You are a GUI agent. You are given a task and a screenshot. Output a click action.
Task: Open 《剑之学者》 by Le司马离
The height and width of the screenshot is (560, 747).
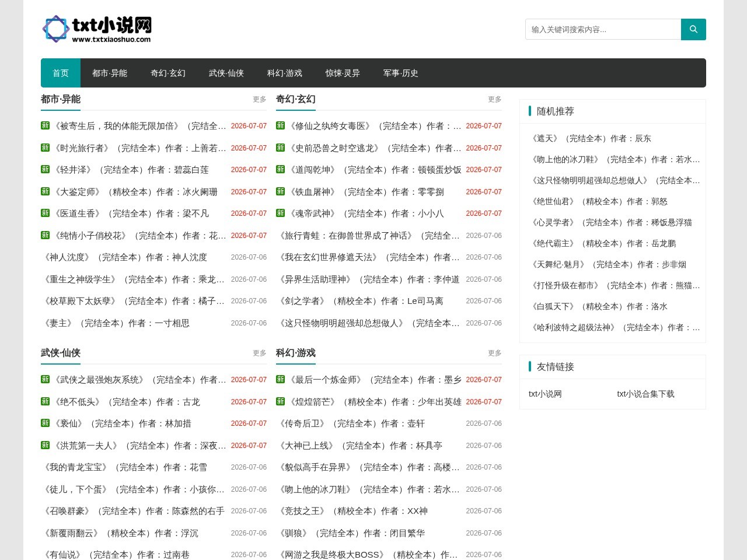tap(359, 301)
